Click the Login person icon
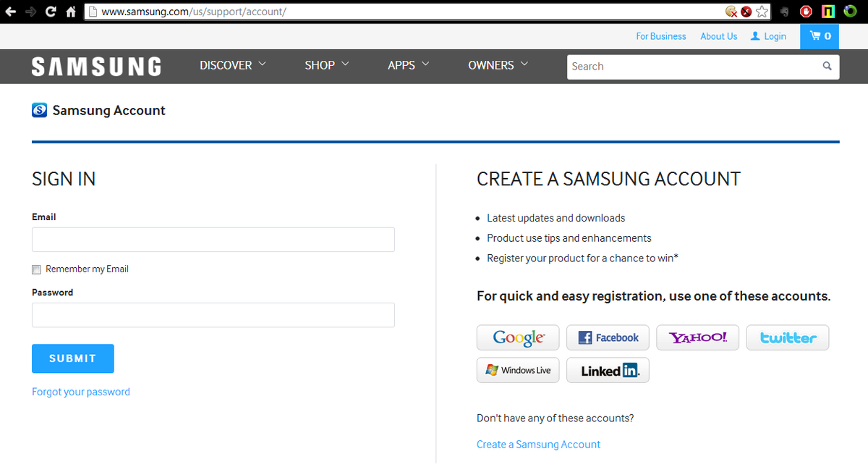Viewport: 868px width, 475px height. pyautogui.click(x=754, y=35)
